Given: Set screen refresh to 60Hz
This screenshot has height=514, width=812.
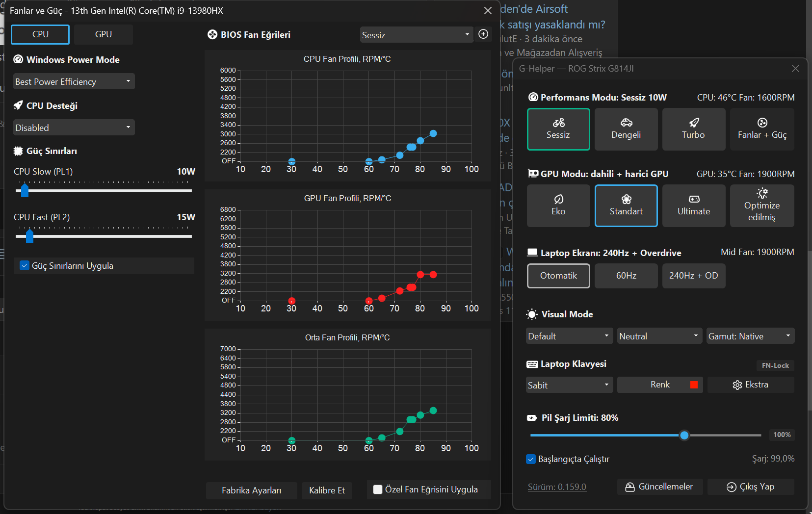Looking at the screenshot, I should pyautogui.click(x=626, y=276).
